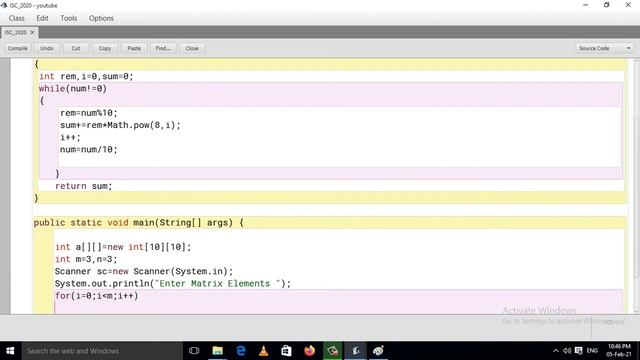Image resolution: width=640 pixels, height=360 pixels.
Task: Open Task View on the taskbar
Action: coord(194,351)
